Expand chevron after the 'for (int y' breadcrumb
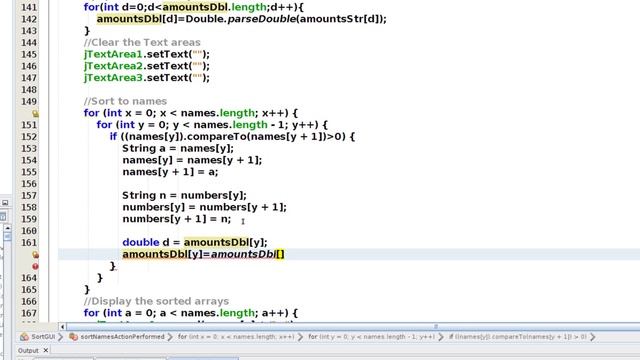 pos(441,337)
